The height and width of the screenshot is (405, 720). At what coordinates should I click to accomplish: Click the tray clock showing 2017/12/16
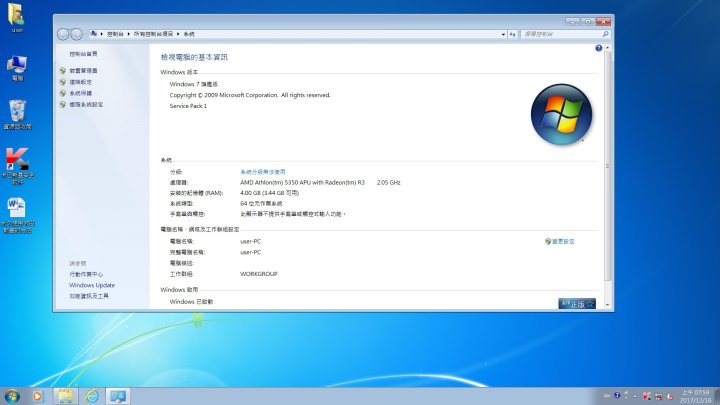pos(695,396)
